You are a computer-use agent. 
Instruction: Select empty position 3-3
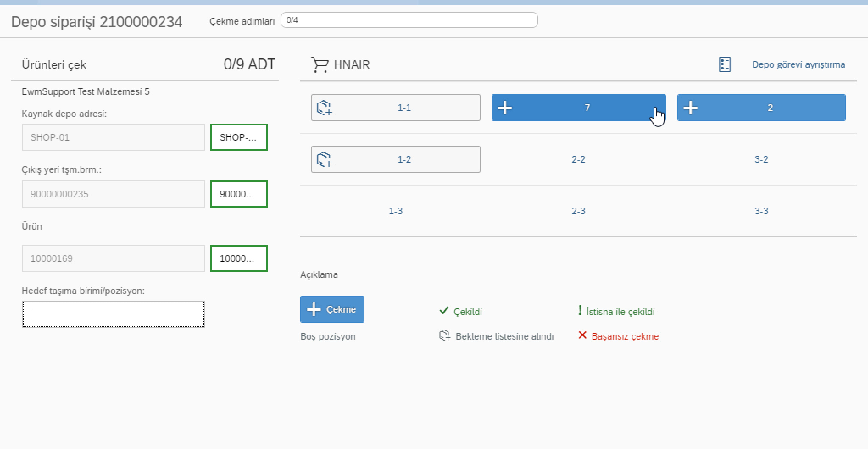[761, 211]
